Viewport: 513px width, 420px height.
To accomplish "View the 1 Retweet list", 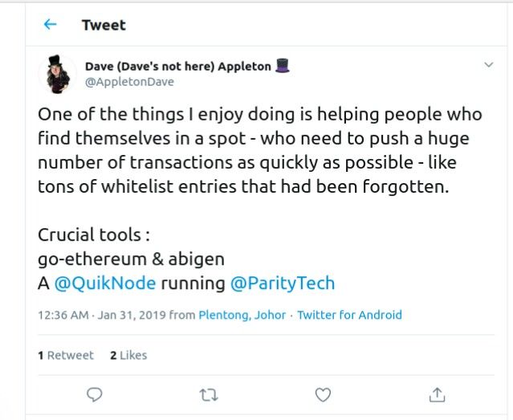I will point(66,355).
